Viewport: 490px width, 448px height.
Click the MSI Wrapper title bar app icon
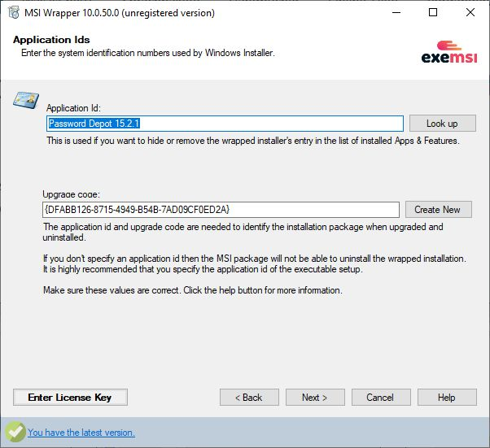14,13
